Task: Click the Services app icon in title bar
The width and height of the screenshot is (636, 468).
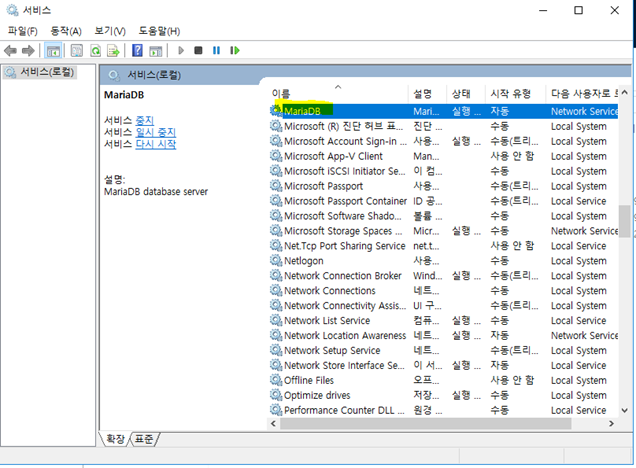Action: (12, 10)
